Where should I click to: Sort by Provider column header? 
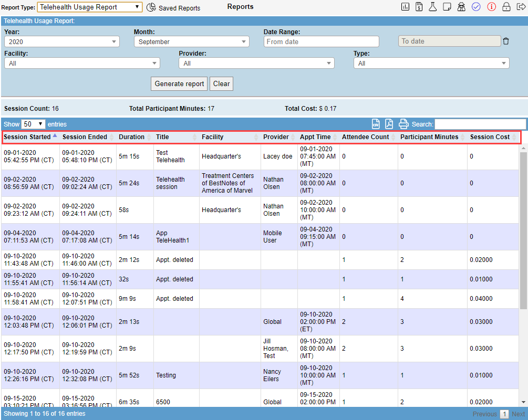pos(279,137)
